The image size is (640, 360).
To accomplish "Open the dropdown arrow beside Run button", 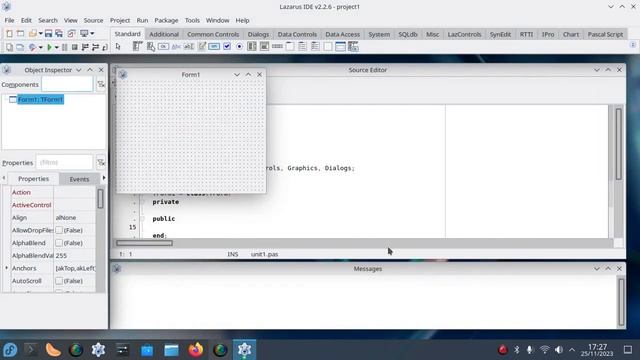I will click(56, 47).
